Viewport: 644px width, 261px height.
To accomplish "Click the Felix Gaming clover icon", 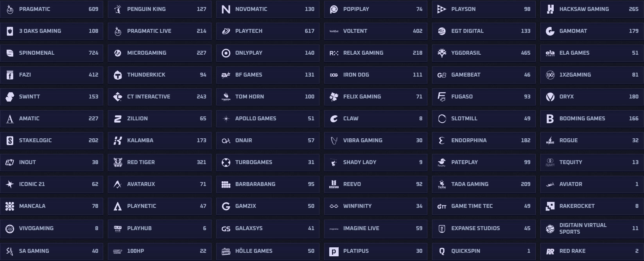I will [x=334, y=97].
